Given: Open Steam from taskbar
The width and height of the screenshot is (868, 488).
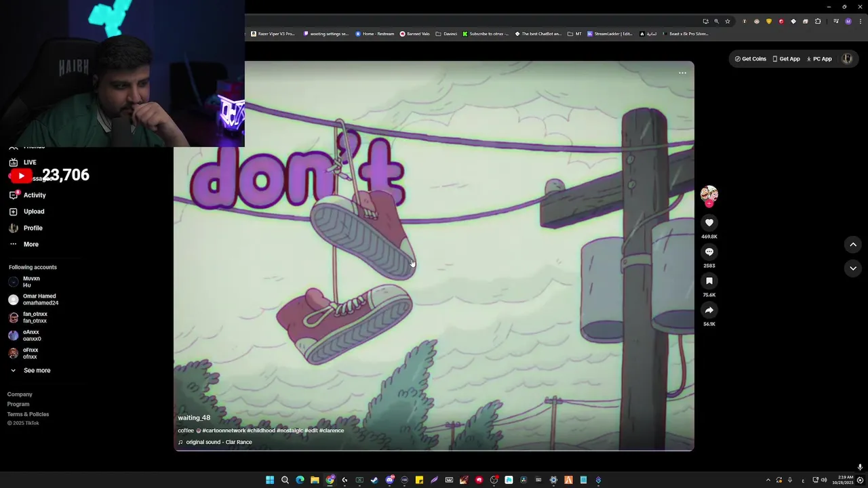Looking at the screenshot, I should 374,480.
